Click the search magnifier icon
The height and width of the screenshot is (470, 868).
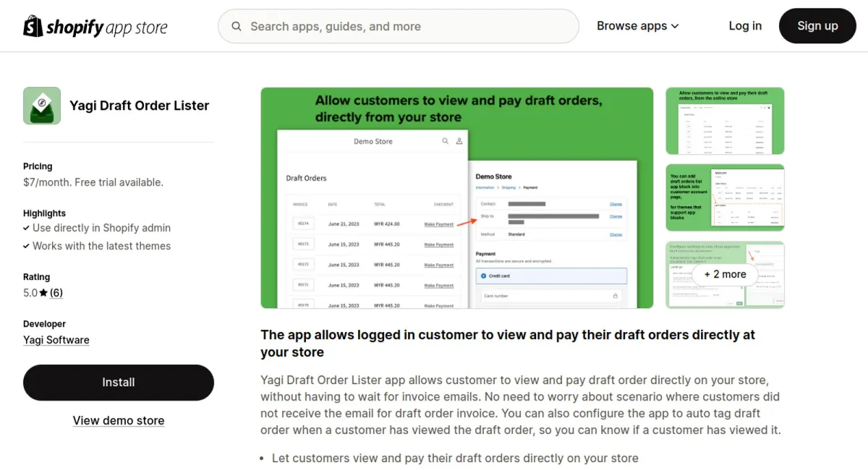237,27
